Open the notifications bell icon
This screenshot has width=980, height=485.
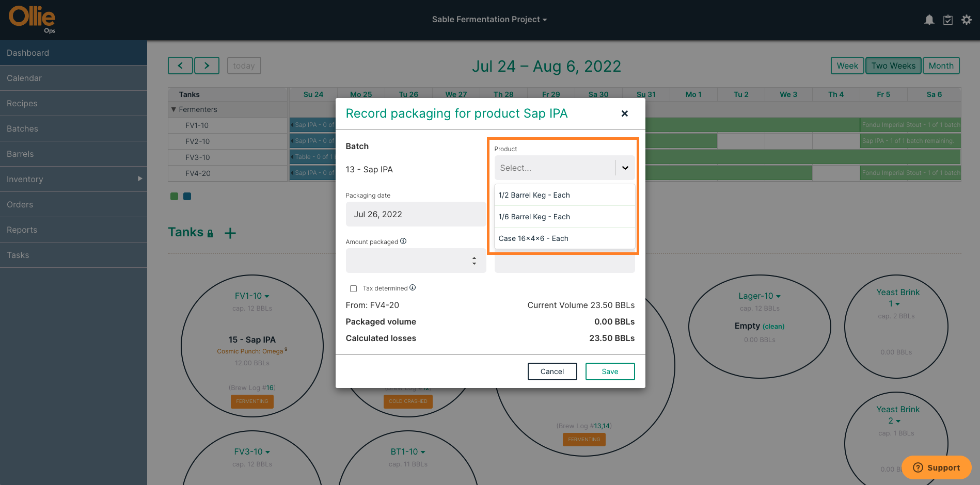(x=929, y=20)
